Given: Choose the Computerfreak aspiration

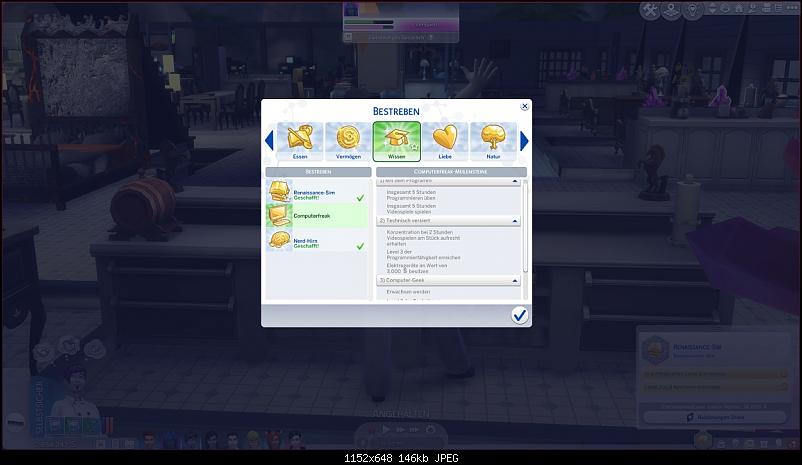Looking at the screenshot, I should pos(317,216).
